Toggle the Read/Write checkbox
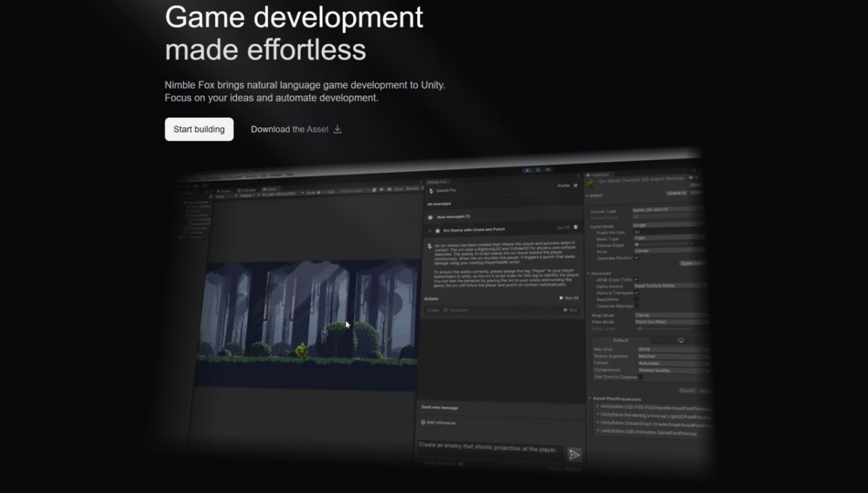868x493 pixels. (636, 298)
